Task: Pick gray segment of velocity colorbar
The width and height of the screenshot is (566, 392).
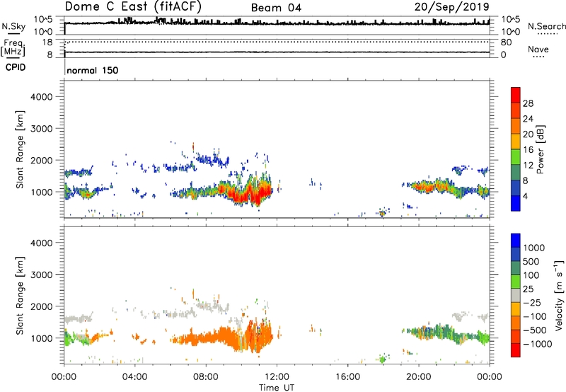Action: click(516, 295)
